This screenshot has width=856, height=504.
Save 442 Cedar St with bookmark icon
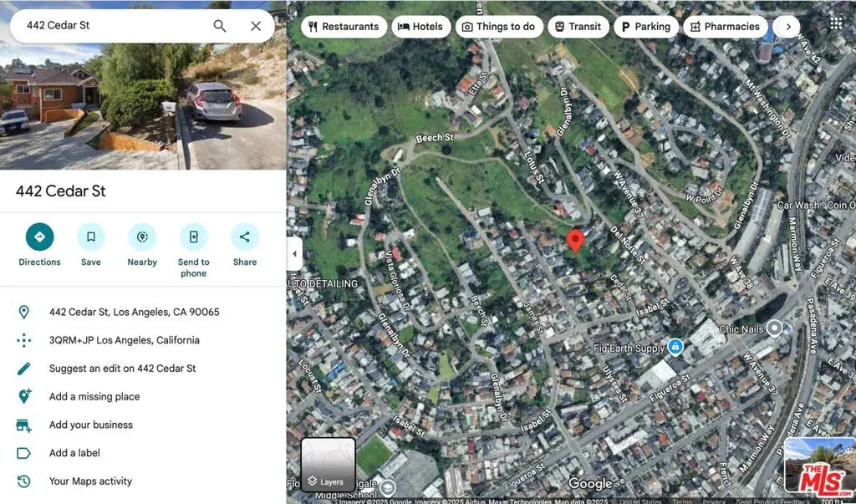point(91,237)
